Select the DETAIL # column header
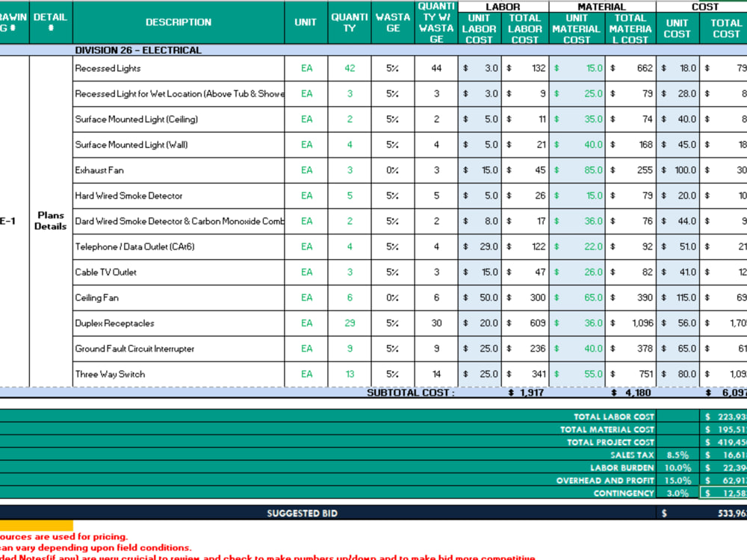Viewport: 747px width, 560px height. tap(51, 22)
